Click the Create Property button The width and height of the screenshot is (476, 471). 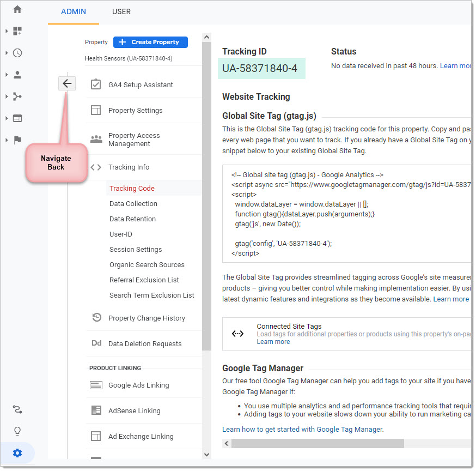(x=150, y=42)
